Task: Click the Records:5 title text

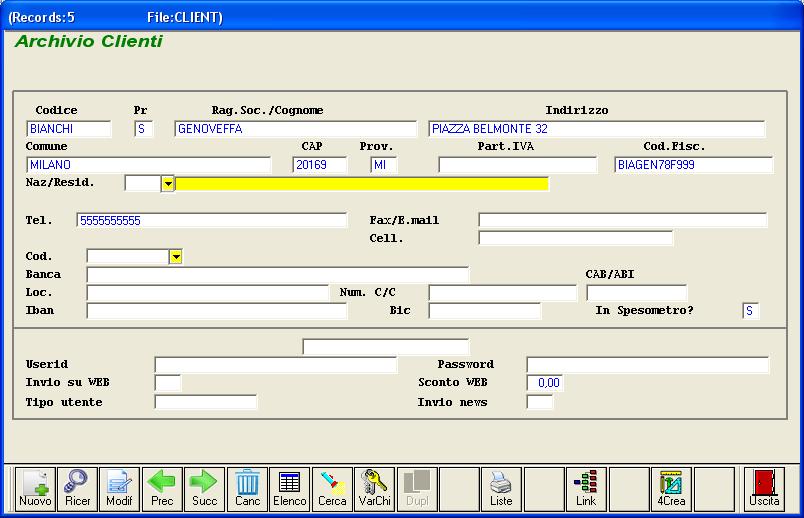Action: 42,17
